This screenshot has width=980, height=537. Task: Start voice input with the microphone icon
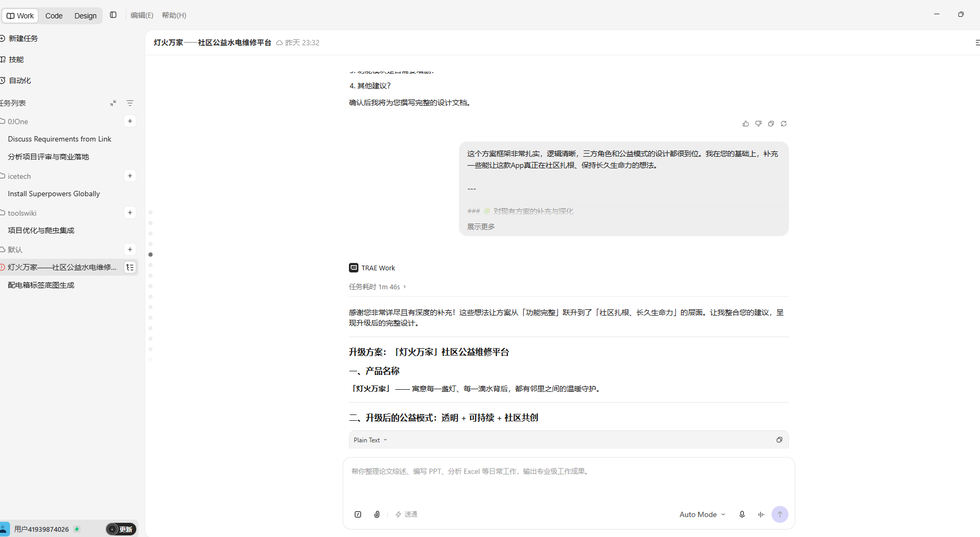(x=742, y=514)
